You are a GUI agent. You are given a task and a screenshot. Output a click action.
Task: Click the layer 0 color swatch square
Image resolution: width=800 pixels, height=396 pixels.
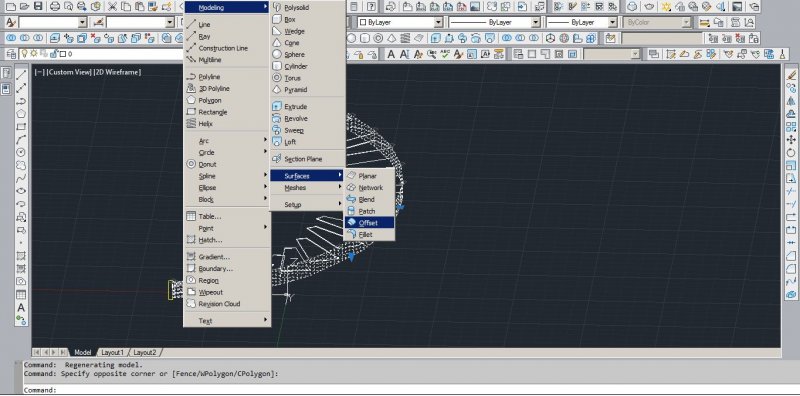[63, 54]
